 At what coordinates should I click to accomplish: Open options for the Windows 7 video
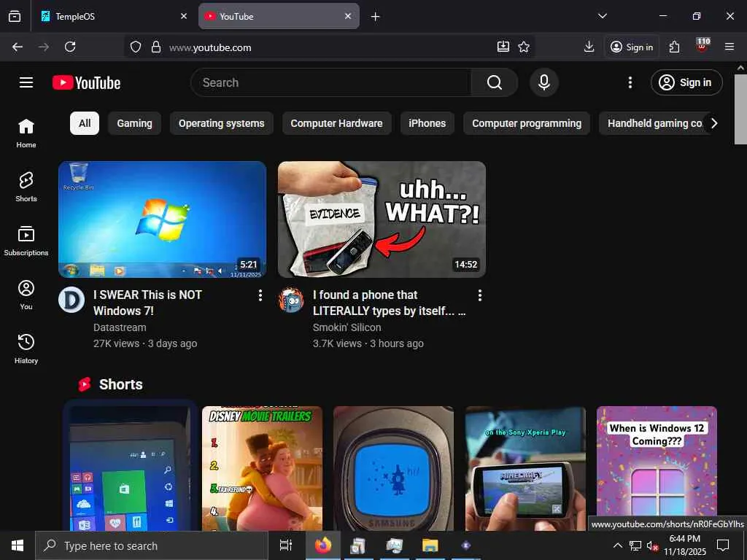tap(260, 295)
